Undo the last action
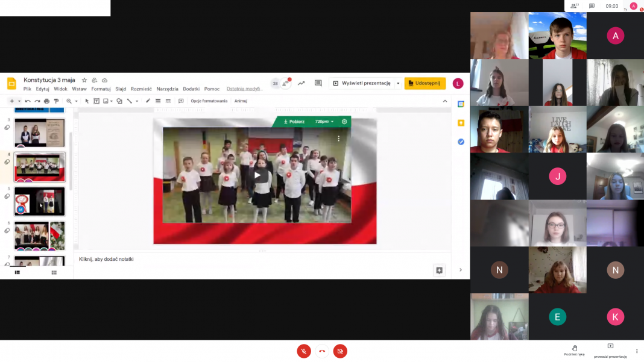Image resolution: width=644 pixels, height=362 pixels. point(28,101)
